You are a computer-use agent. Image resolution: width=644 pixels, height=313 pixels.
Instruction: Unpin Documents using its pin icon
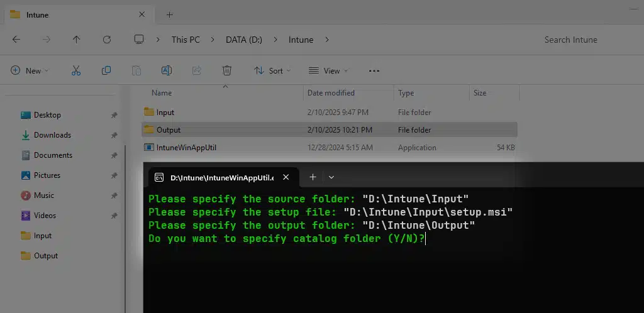(114, 155)
